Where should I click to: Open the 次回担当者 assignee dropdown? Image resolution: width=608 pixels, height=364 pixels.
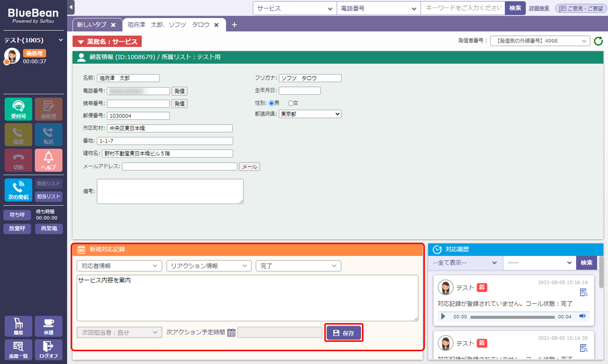click(x=119, y=332)
